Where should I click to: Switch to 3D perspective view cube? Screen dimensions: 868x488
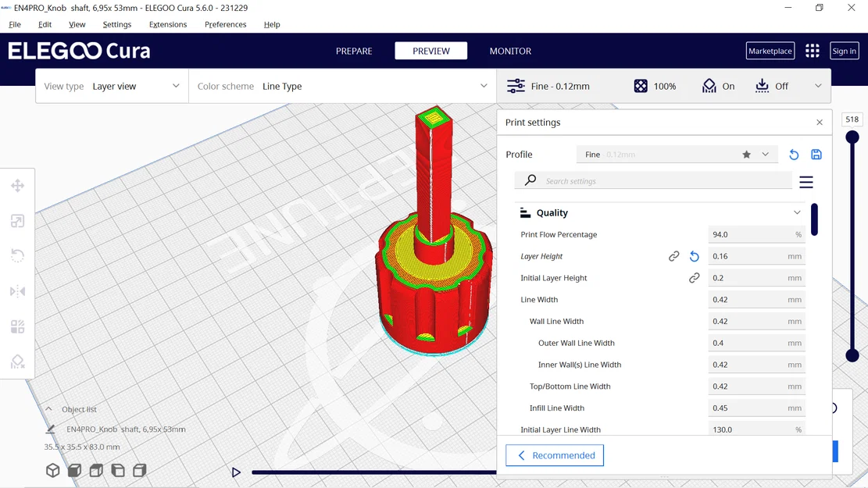pyautogui.click(x=52, y=470)
